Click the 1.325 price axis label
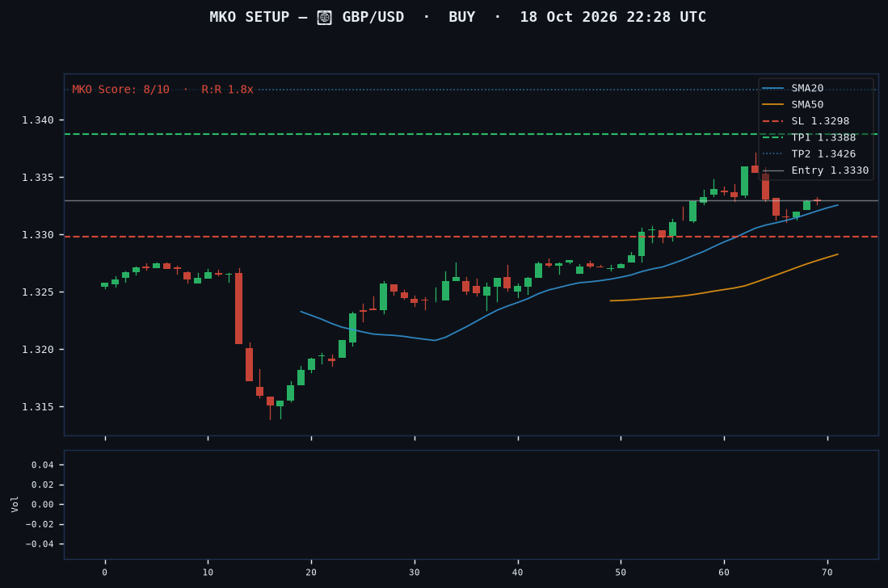888x588 pixels. (x=37, y=292)
